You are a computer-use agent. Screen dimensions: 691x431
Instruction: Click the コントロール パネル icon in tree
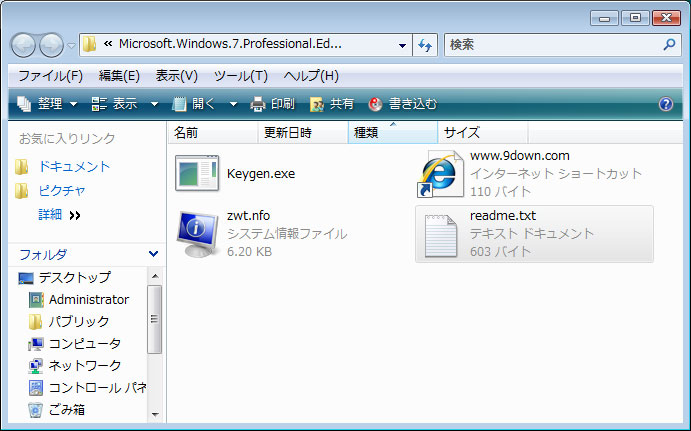[x=36, y=388]
